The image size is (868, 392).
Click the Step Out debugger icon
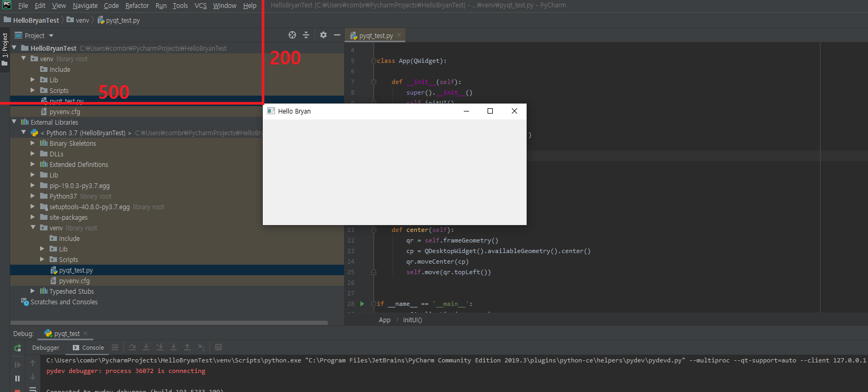(187, 347)
